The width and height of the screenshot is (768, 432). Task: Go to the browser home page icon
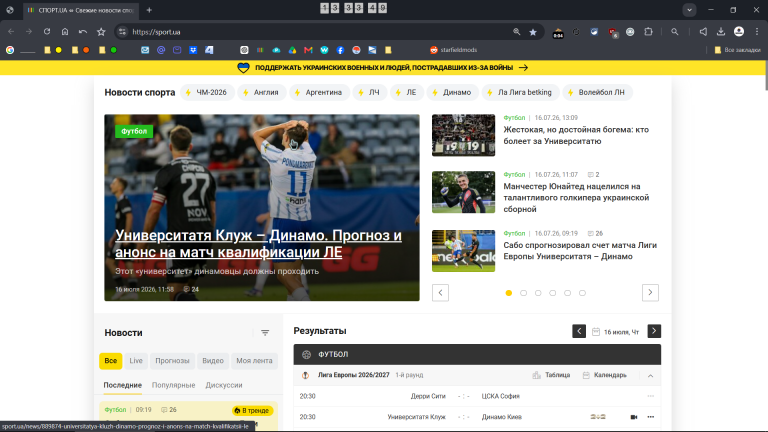[x=65, y=32]
